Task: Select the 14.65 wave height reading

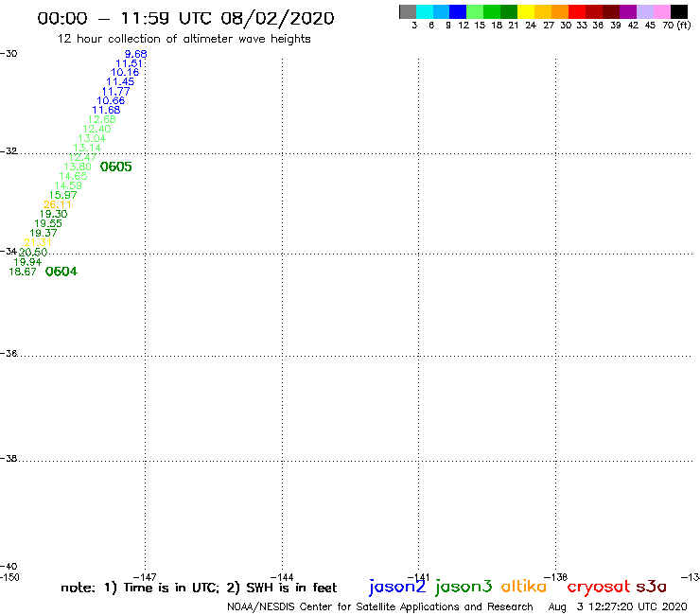Action: tap(73, 176)
